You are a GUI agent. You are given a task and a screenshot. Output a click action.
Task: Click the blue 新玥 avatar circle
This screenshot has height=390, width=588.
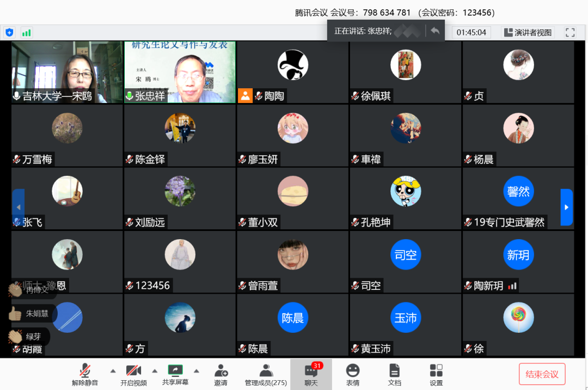(519, 254)
